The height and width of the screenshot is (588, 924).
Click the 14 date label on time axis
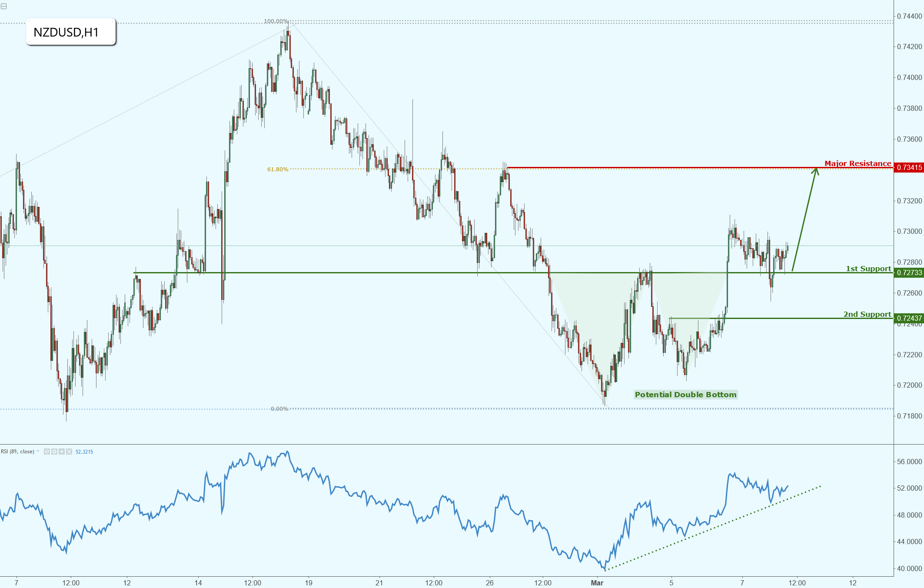[198, 583]
